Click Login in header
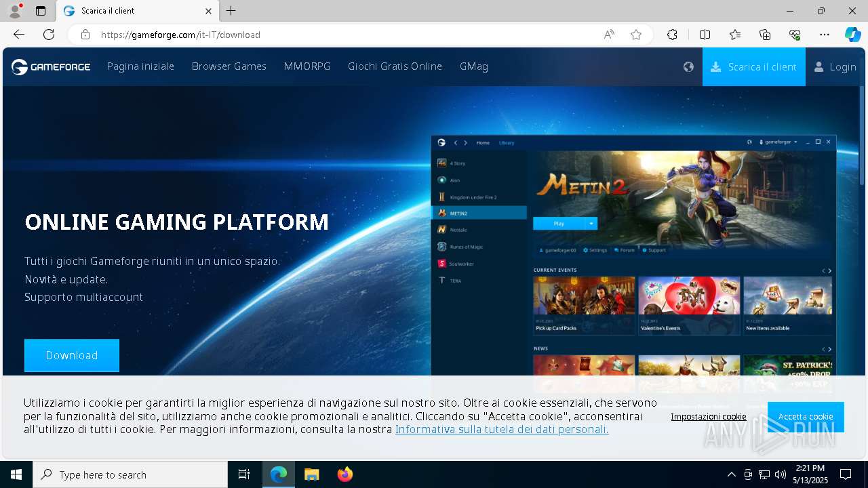Screen dimensions: 868x488 click(x=835, y=66)
